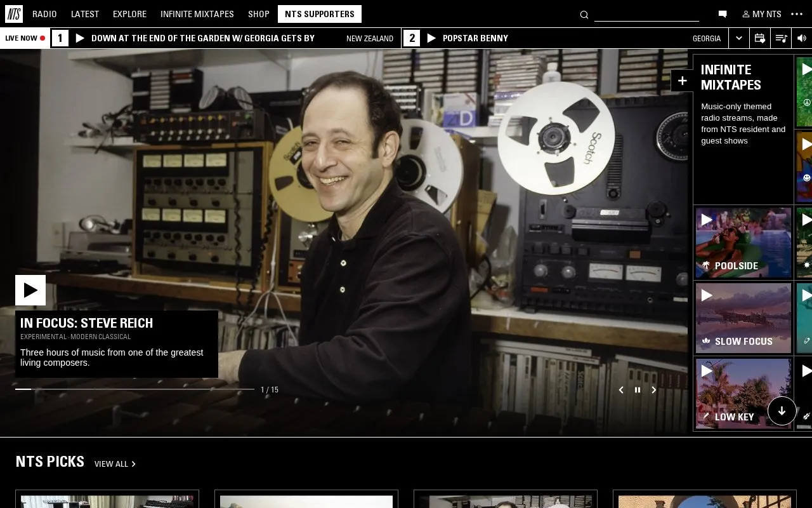Click the search input field
Screen dimensions: 812x508
click(646, 15)
